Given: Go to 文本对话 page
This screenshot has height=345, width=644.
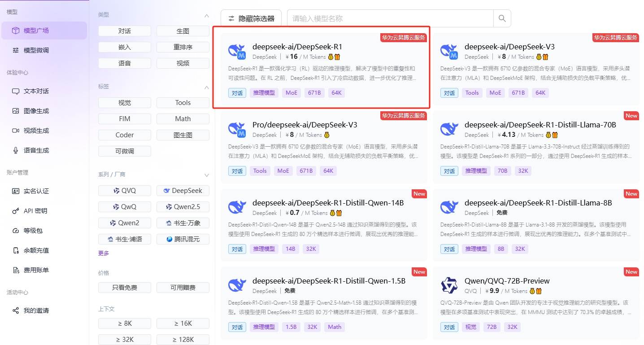Looking at the screenshot, I should coord(44,91).
